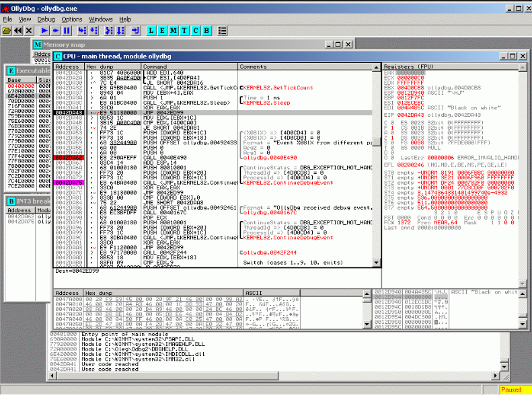Viewport: 532px width, 395px height.
Task: Click the KERNEL32.Sleep comment
Action: pos(267,103)
